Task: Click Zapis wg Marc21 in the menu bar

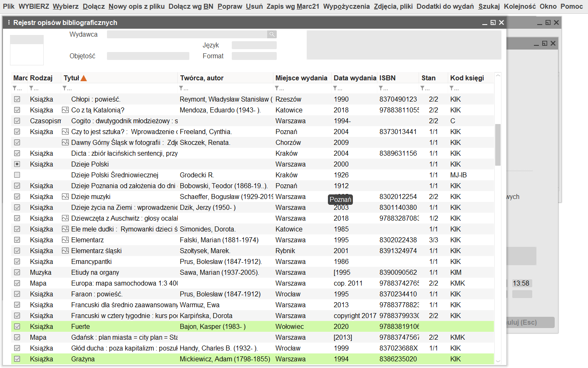Action: click(293, 6)
